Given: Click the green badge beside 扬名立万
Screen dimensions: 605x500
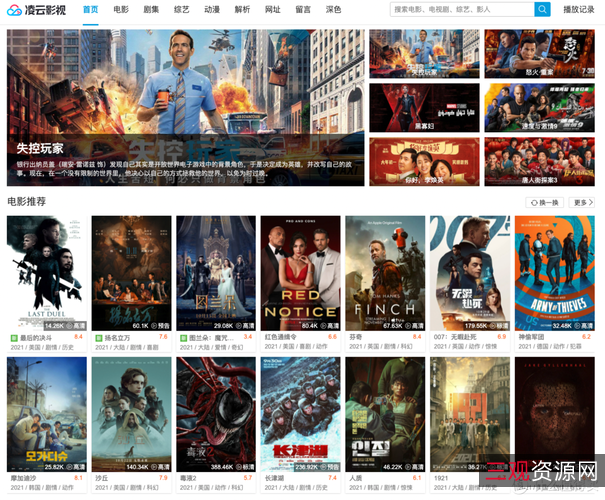Looking at the screenshot, I should pyautogui.click(x=98, y=338).
